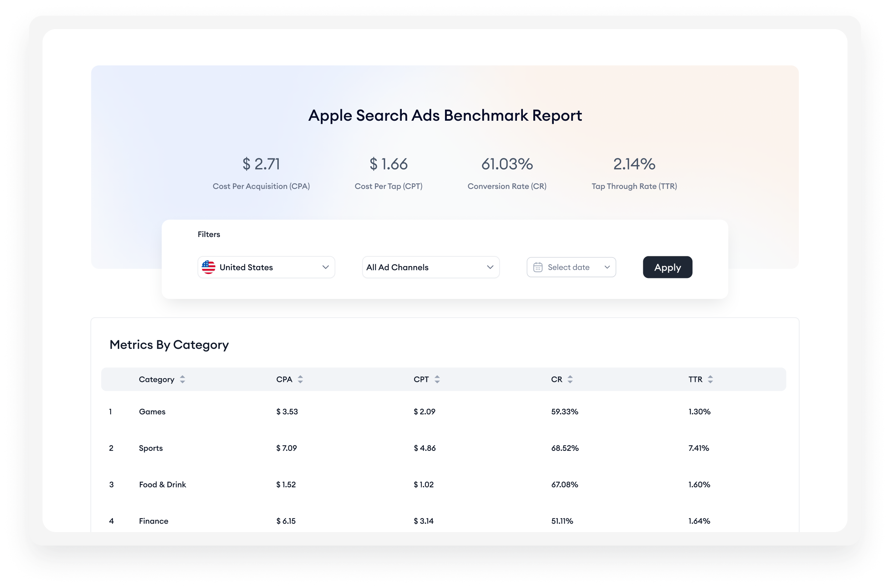Click Food & Drink CR value 67.08%
Image resolution: width=890 pixels, height=588 pixels.
click(x=565, y=484)
